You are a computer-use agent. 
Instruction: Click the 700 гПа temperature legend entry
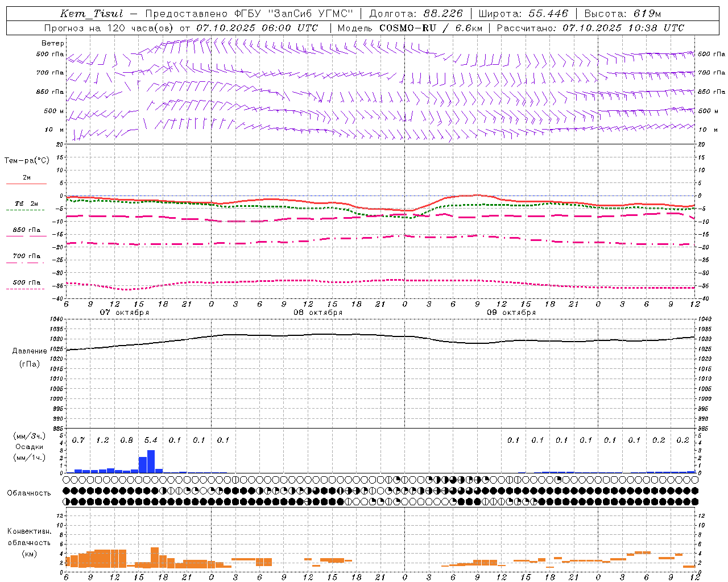point(27,256)
